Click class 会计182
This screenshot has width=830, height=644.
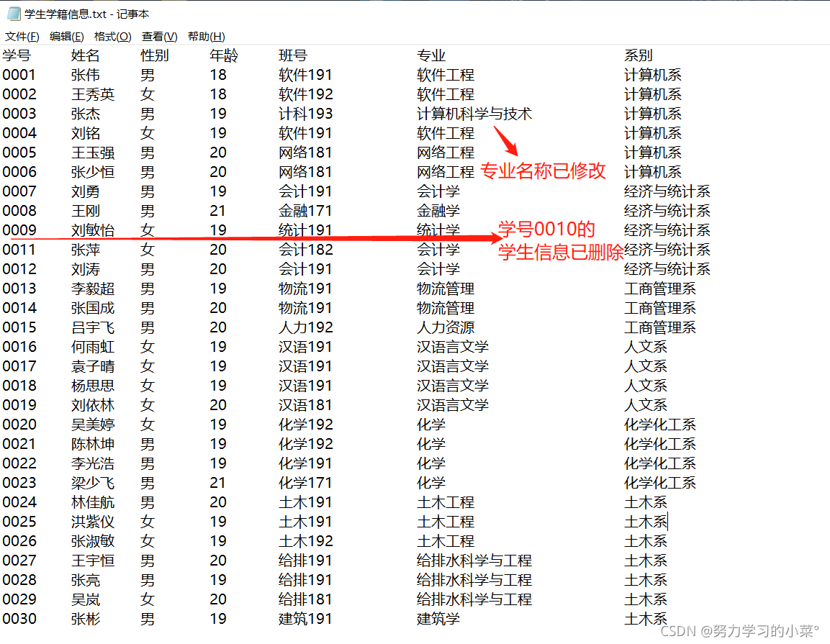click(x=306, y=250)
